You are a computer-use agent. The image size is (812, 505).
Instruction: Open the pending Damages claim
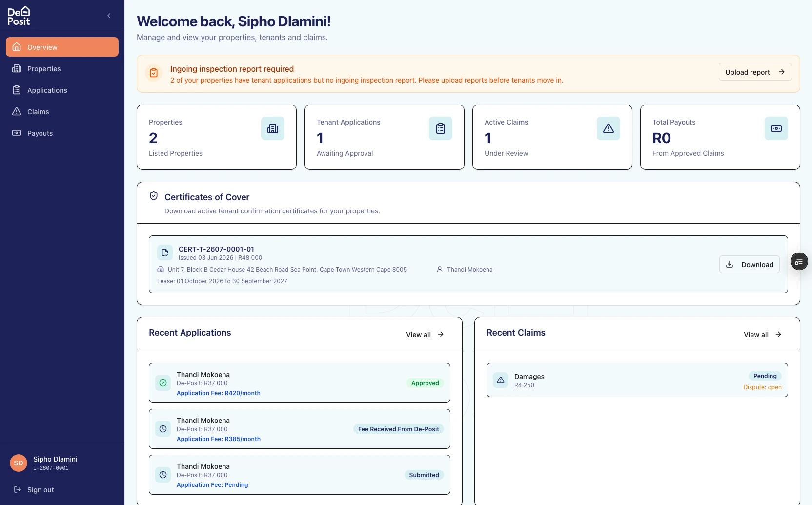click(637, 380)
